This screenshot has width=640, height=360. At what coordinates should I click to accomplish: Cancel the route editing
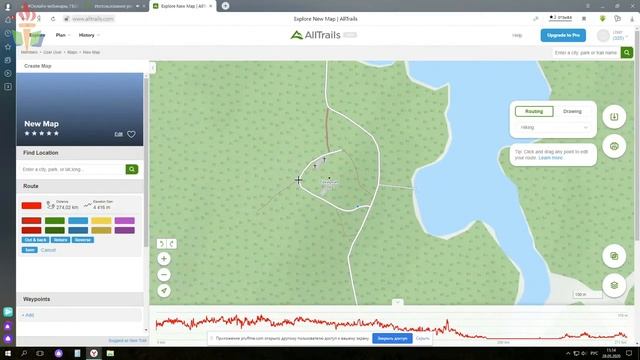tap(48, 250)
